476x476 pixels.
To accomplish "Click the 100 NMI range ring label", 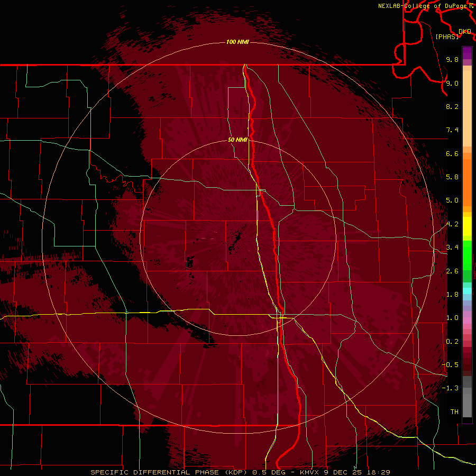I will pos(237,42).
